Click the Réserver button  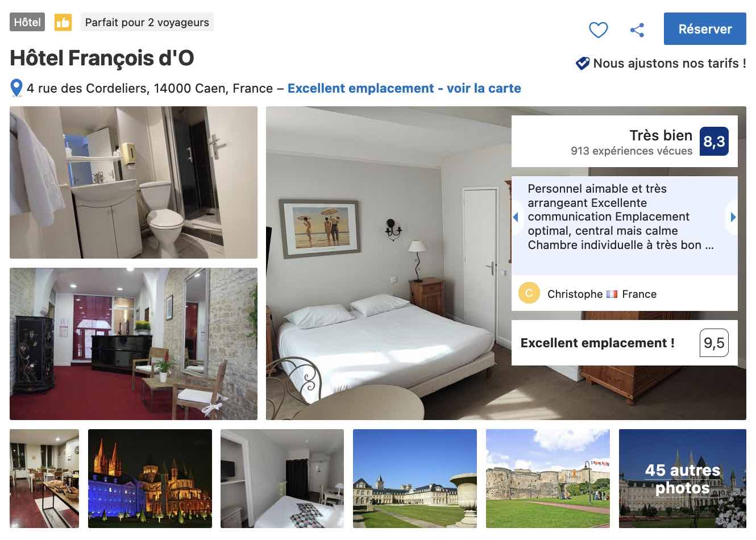click(x=705, y=29)
